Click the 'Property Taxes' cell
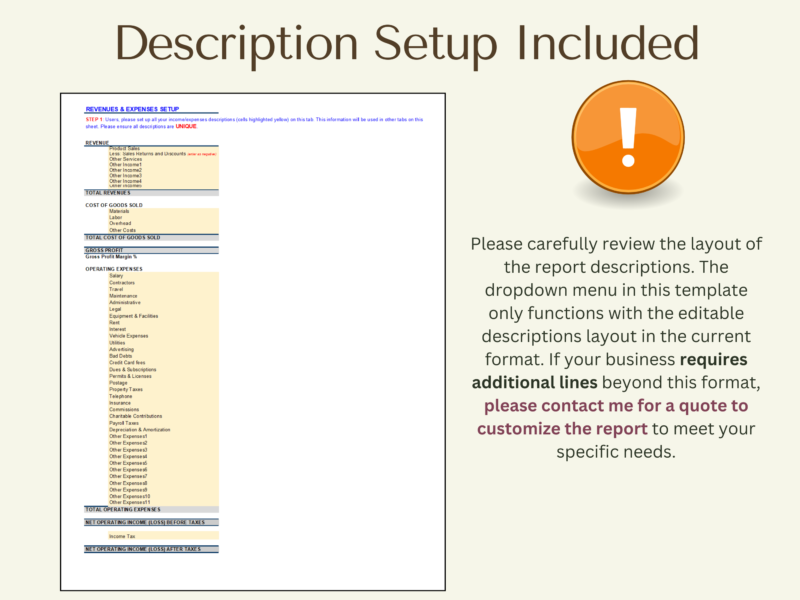This screenshot has height=600, width=800. (163, 389)
